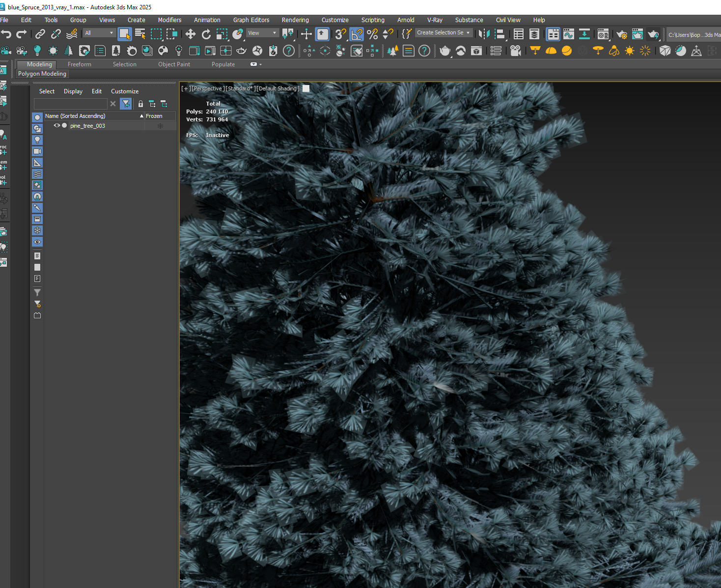Click the Select by Name icon
This screenshot has height=588, width=721.
(140, 34)
